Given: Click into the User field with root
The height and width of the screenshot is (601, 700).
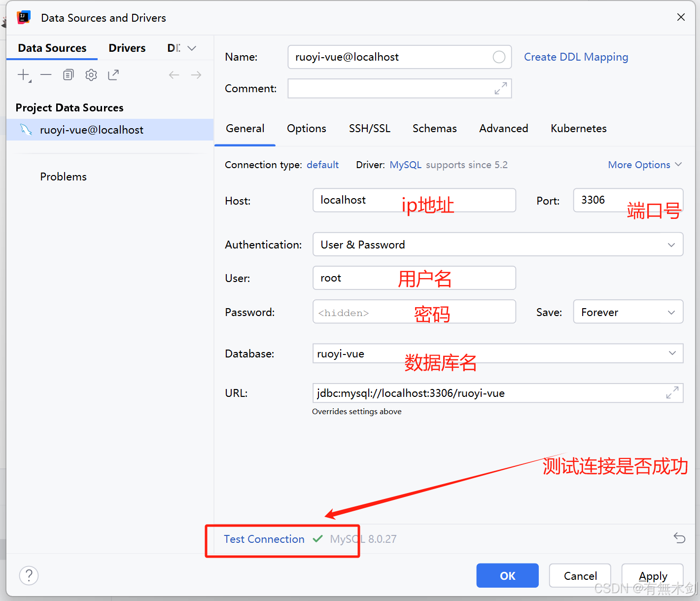Looking at the screenshot, I should (414, 278).
